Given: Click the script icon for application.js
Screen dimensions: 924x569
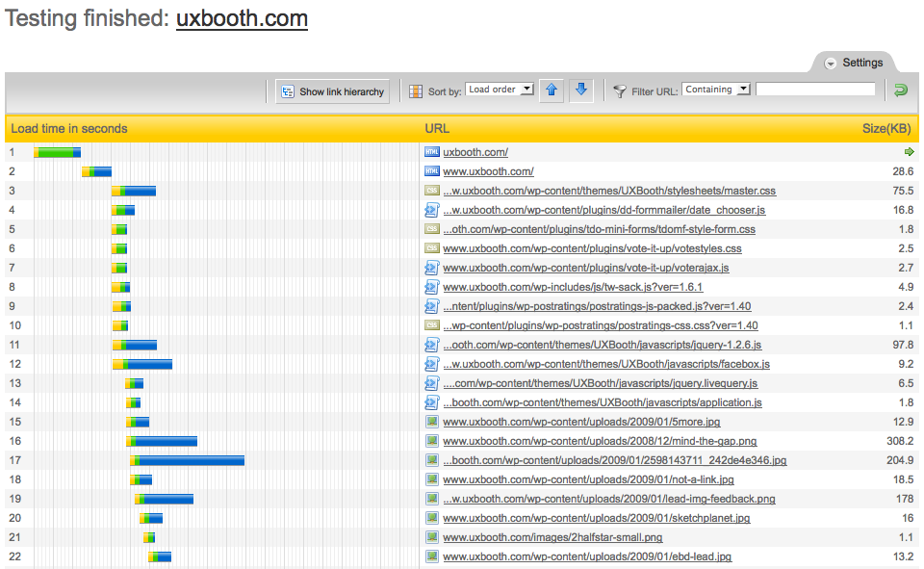Looking at the screenshot, I should pos(432,402).
